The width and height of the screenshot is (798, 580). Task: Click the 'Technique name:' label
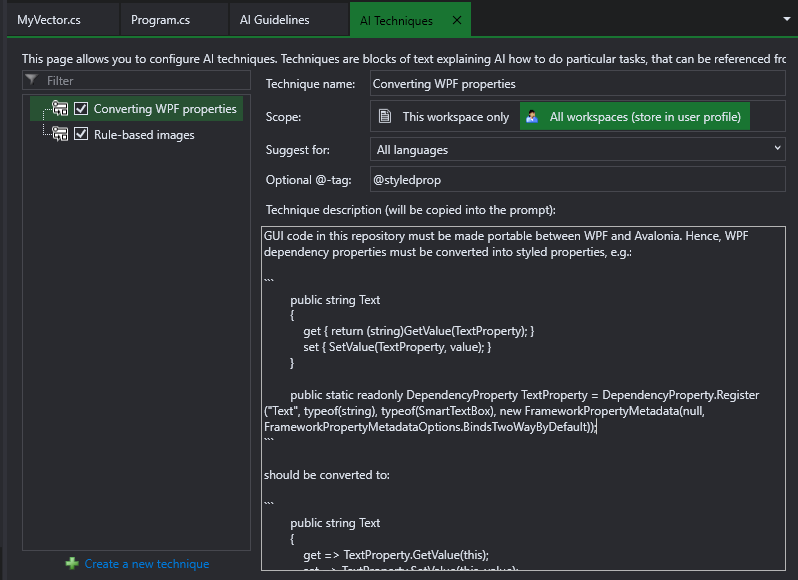pyautogui.click(x=310, y=84)
